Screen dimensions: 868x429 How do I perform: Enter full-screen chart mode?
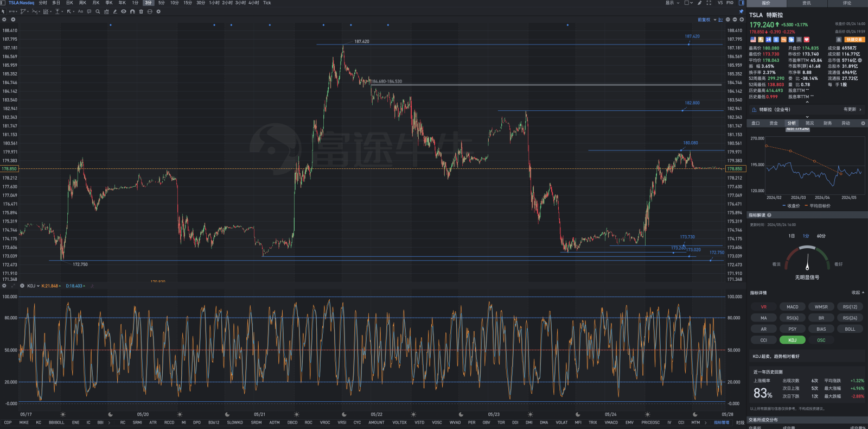(709, 3)
